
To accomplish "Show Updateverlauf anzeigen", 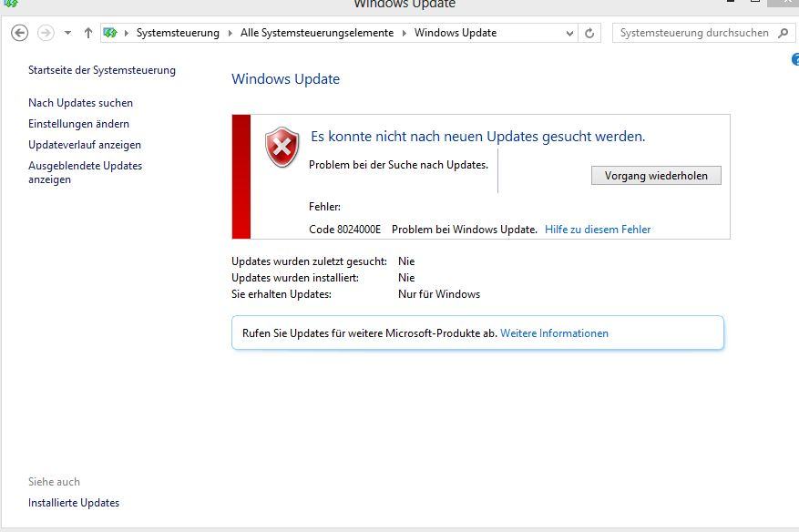I will (85, 145).
